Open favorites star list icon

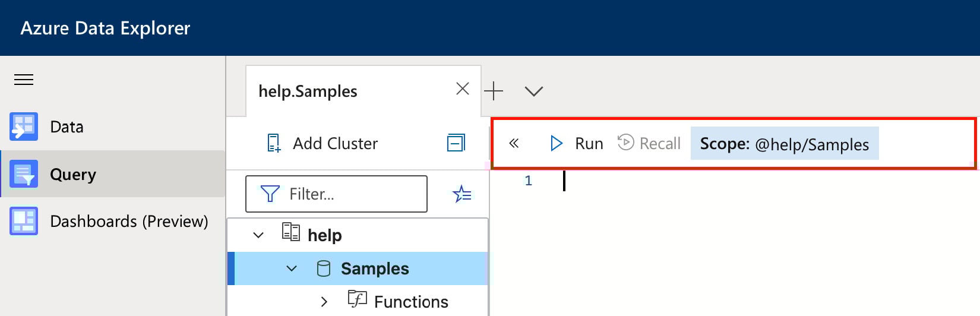click(462, 194)
